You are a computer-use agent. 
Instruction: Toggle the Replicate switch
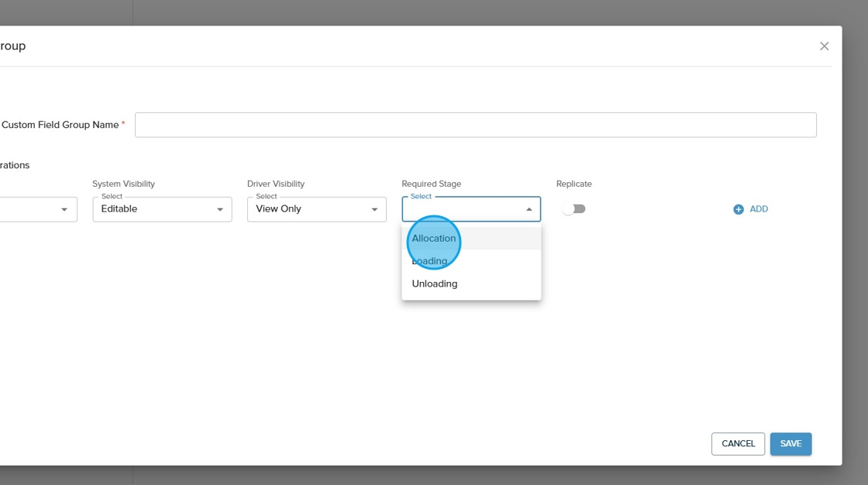(574, 209)
